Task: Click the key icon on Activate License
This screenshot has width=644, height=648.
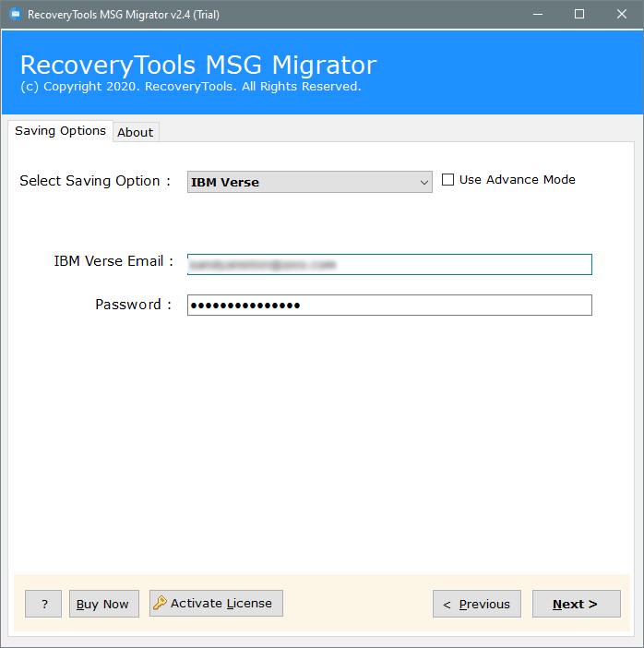Action: (x=160, y=603)
